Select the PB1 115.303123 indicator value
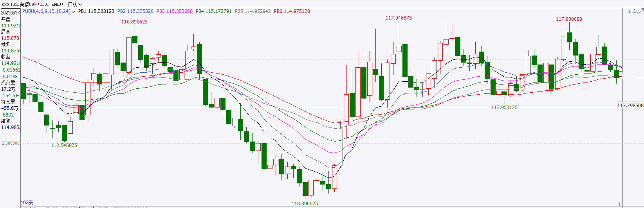The width and height of the screenshot is (644, 208). pos(96,11)
